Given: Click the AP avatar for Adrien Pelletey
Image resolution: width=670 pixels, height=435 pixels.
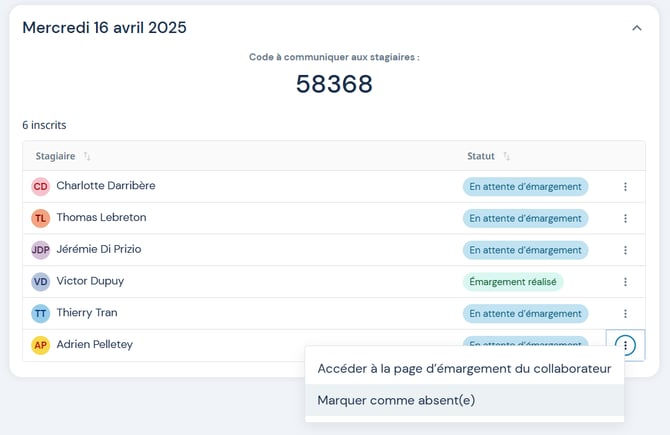Looking at the screenshot, I should (x=40, y=346).
